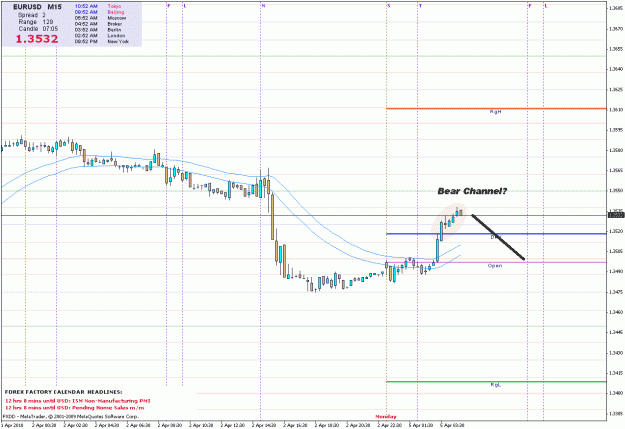Click the green RgL horizontal line
The width and height of the screenshot is (625, 429).
coord(496,382)
